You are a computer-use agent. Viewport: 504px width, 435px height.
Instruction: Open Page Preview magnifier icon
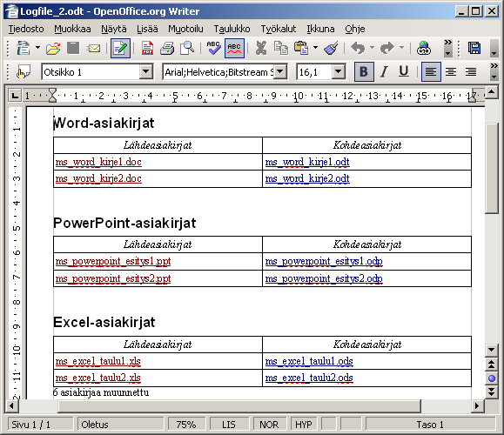coord(187,48)
